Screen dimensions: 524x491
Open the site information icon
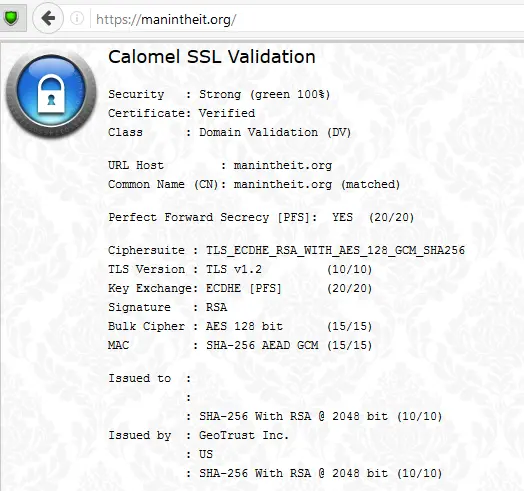[77, 18]
